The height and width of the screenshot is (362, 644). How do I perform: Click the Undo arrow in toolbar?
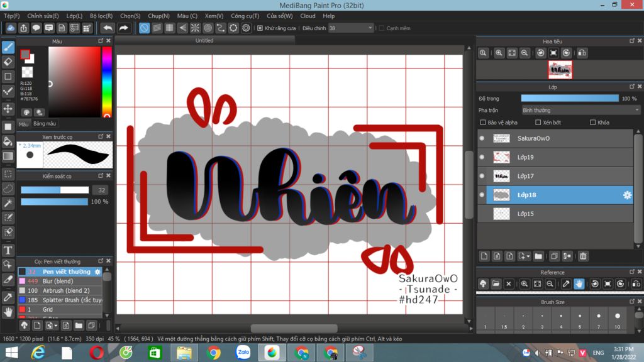[x=108, y=28]
